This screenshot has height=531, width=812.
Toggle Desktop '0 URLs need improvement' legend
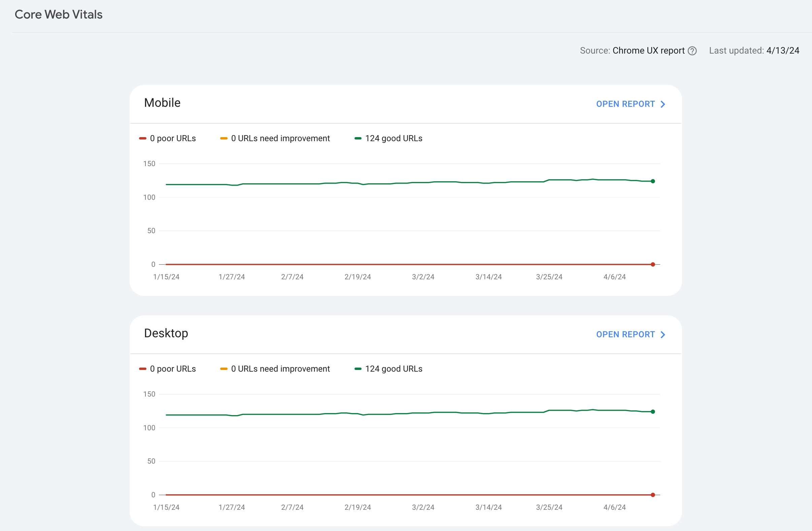coord(275,369)
